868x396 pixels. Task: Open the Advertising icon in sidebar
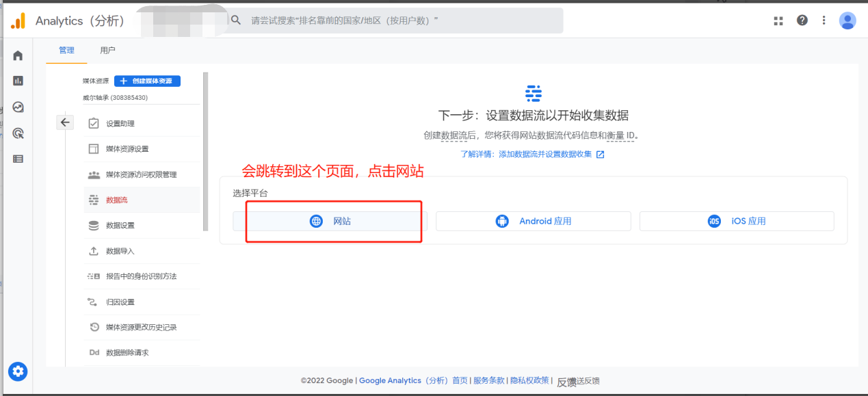tap(18, 133)
